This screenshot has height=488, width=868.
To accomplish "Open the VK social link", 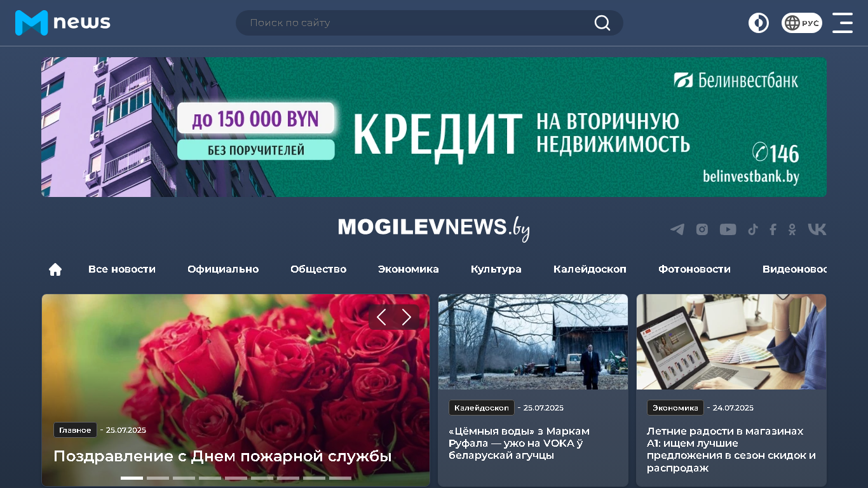I will [x=817, y=229].
